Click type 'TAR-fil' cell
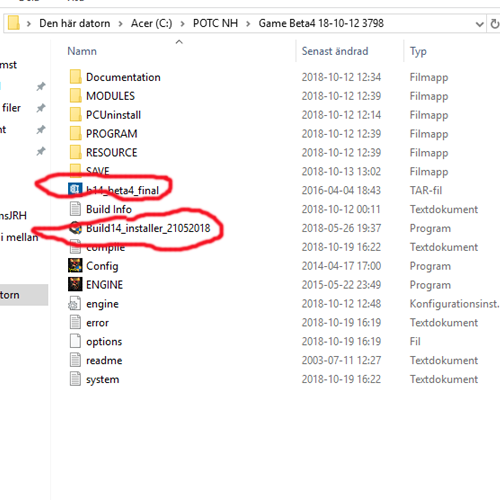The image size is (500, 500). [x=426, y=190]
